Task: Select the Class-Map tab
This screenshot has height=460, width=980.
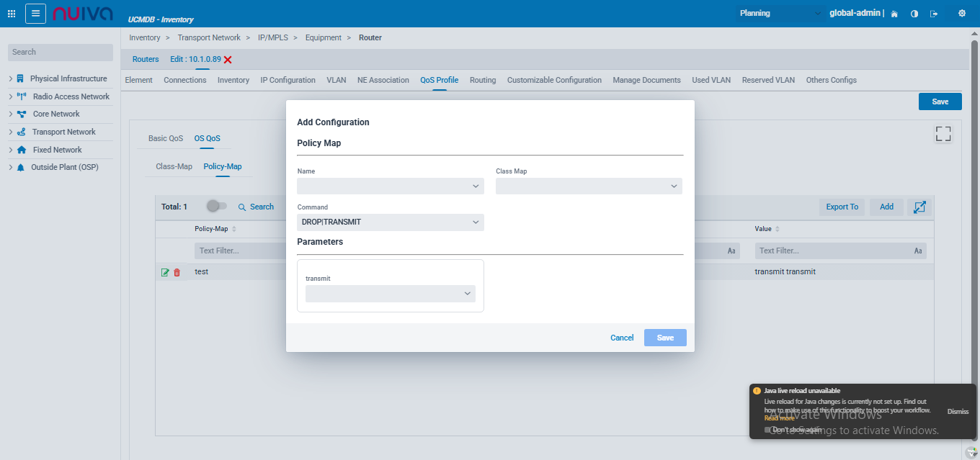Action: coord(174,166)
